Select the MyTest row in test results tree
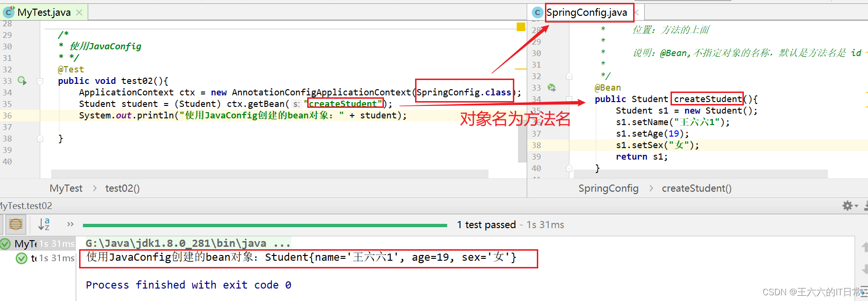The width and height of the screenshot is (868, 301). click(38, 244)
